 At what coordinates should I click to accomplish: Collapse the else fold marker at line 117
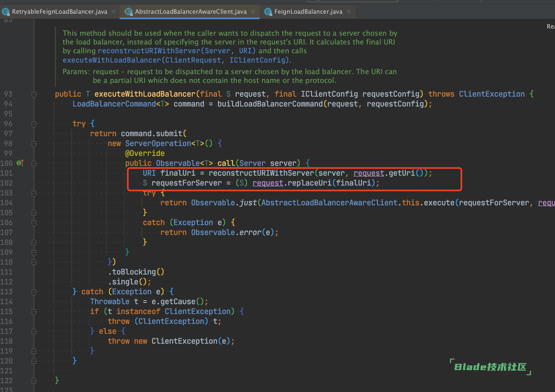34,331
